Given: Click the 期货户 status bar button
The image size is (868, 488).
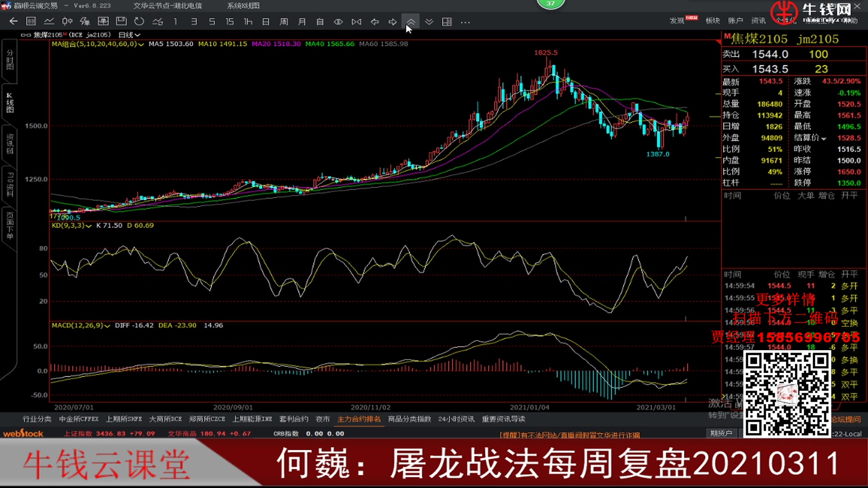Looking at the screenshot, I should pyautogui.click(x=721, y=433).
